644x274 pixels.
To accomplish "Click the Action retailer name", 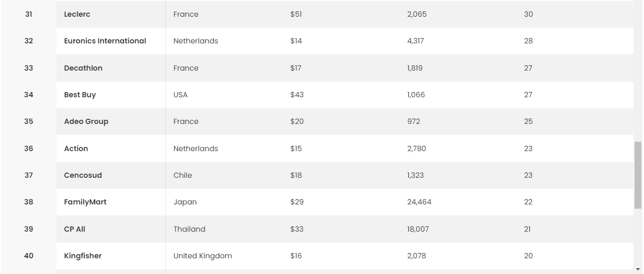I will coord(76,149).
